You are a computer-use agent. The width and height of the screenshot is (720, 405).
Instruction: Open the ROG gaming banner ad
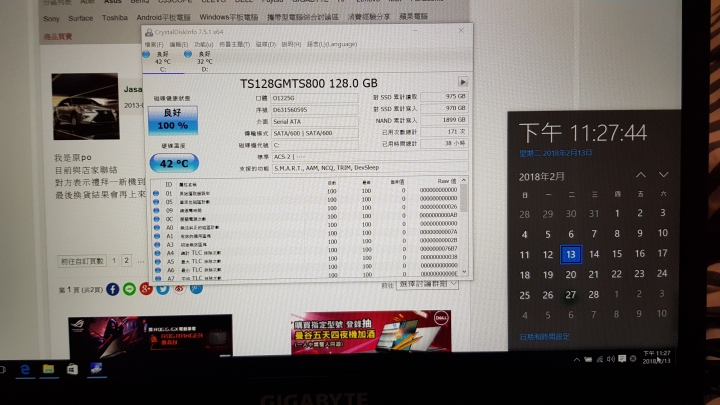point(150,337)
